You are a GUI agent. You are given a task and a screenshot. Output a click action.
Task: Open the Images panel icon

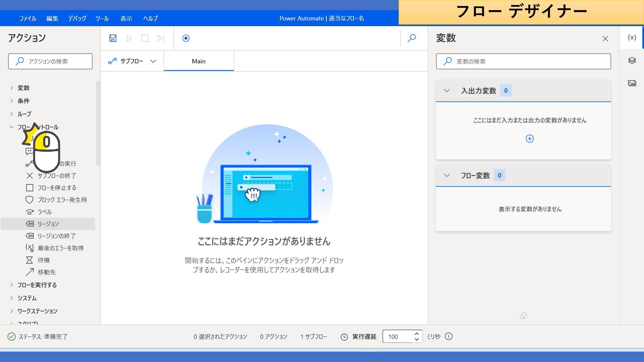632,83
